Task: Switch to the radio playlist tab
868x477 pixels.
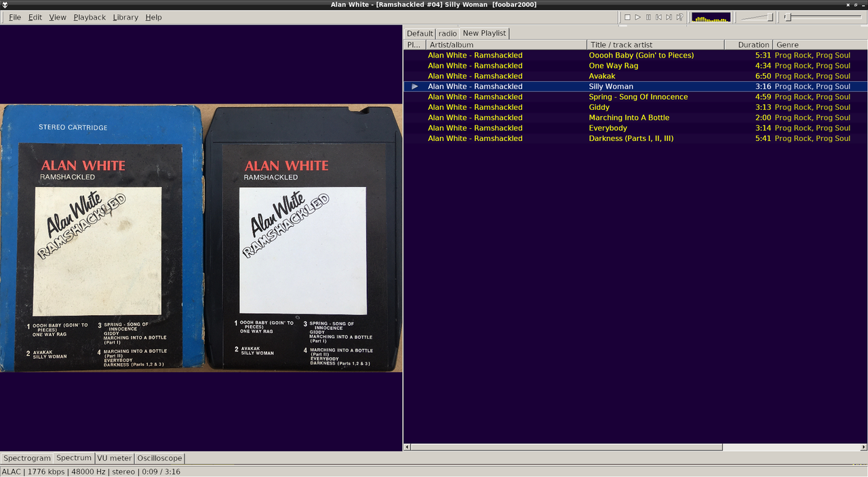Action: 448,33
